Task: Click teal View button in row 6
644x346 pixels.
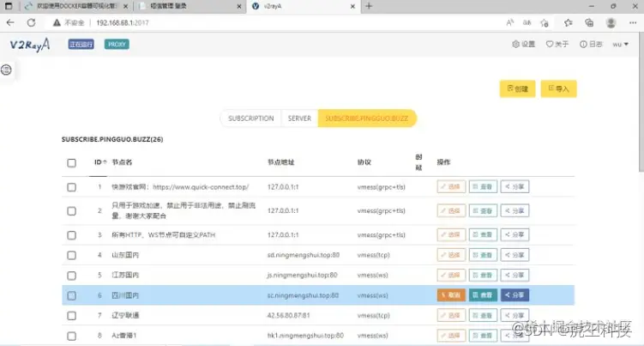Action: (483, 295)
